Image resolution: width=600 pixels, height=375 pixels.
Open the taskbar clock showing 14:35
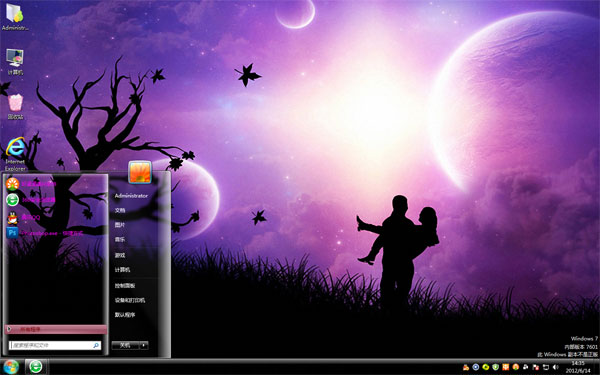coord(578,367)
